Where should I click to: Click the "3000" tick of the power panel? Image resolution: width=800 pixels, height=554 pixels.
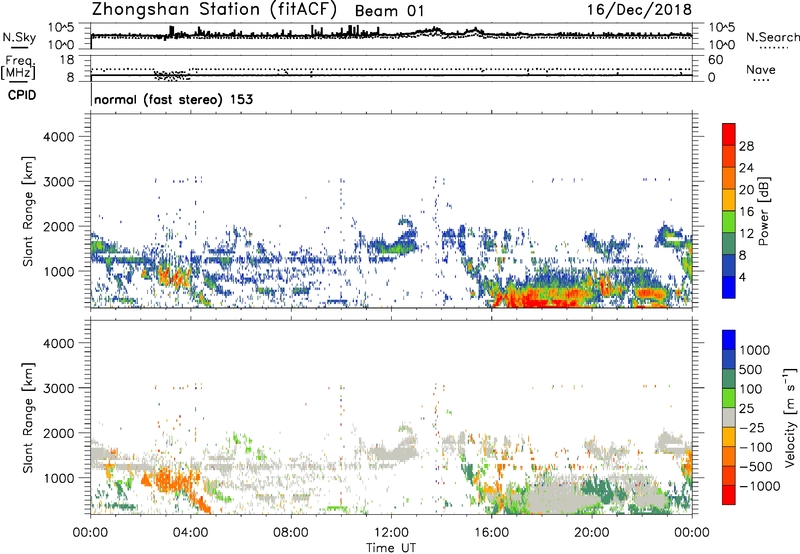pyautogui.click(x=59, y=182)
